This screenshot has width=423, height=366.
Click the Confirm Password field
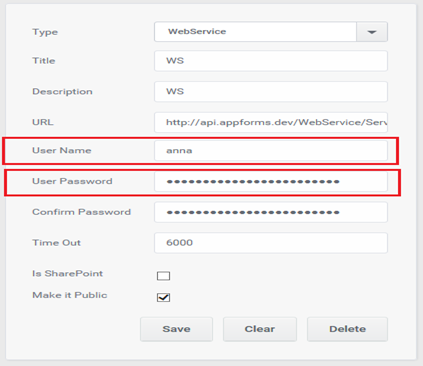271,212
